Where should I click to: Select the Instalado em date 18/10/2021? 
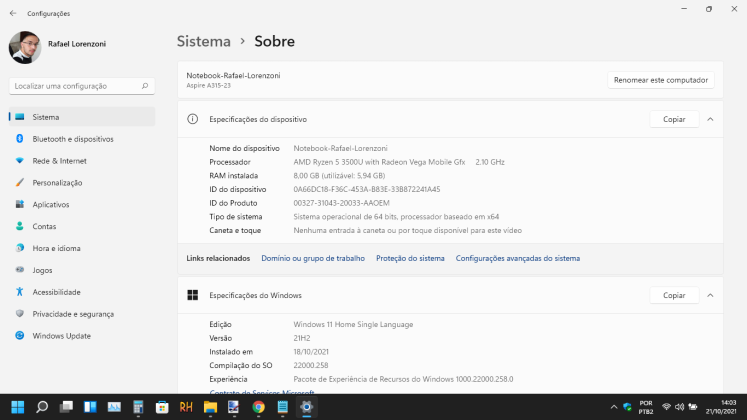pyautogui.click(x=311, y=352)
